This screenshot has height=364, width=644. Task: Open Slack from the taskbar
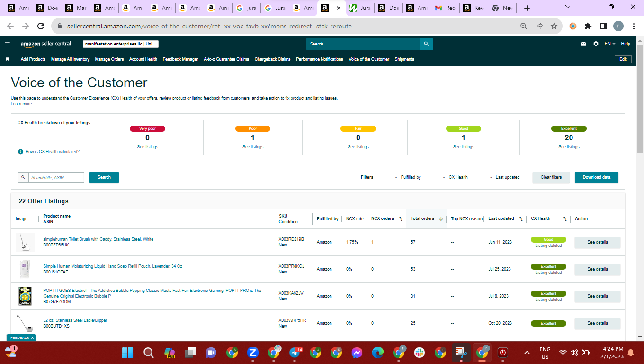419,353
